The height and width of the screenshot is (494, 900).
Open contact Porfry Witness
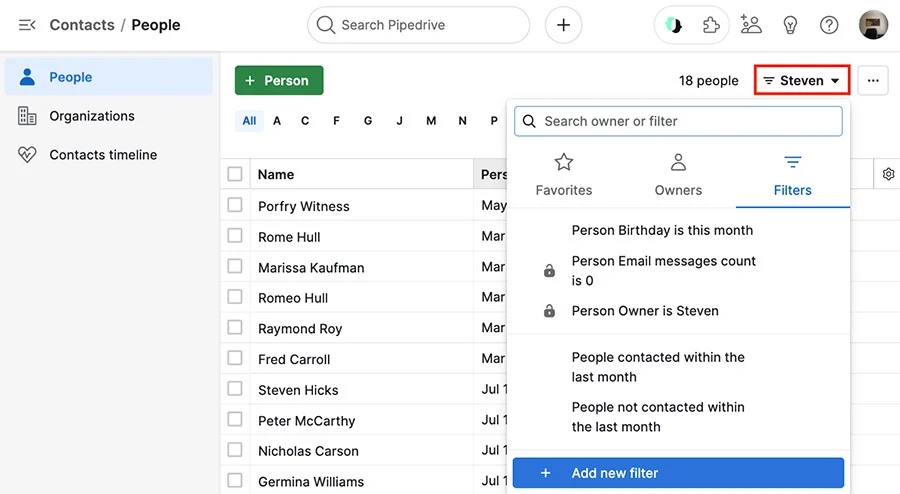[x=304, y=207]
